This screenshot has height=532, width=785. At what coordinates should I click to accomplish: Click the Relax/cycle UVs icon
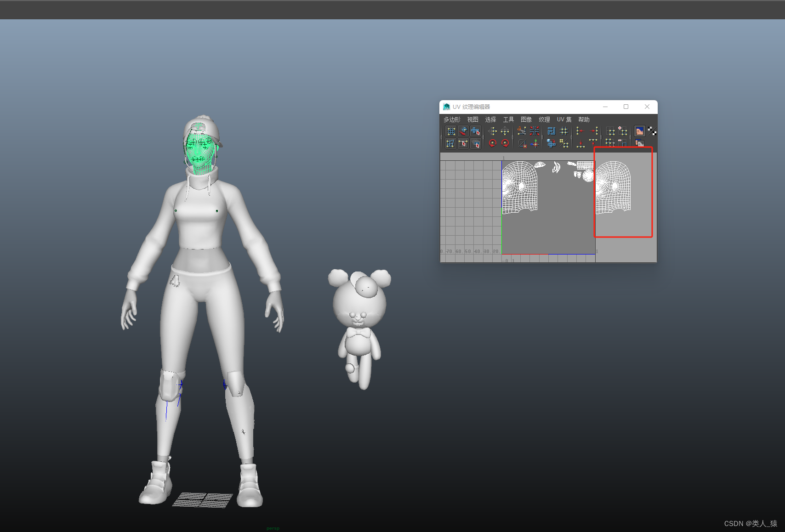(x=564, y=144)
